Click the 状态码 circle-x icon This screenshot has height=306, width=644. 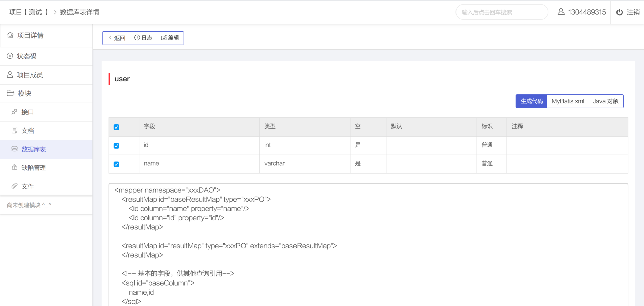pos(10,56)
